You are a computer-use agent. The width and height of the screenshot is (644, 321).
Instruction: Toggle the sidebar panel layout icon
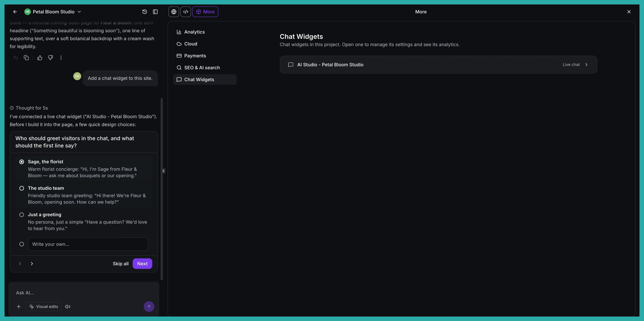[x=155, y=12]
